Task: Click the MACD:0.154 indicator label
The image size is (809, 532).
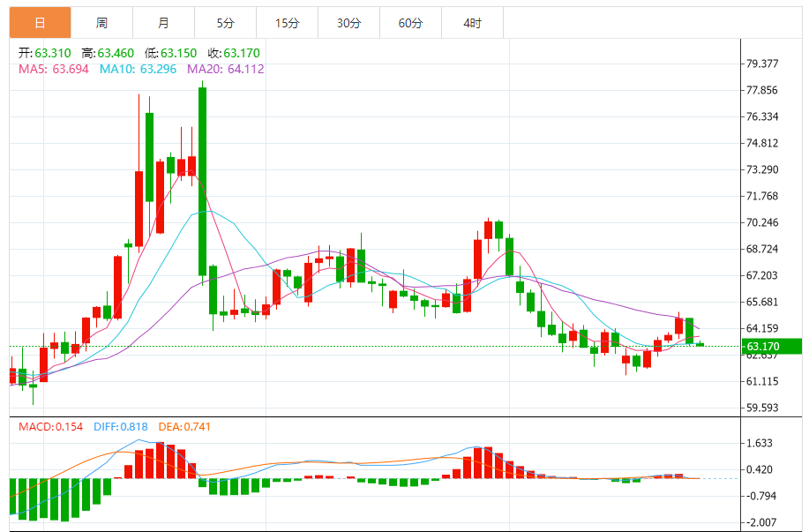Action: click(x=50, y=427)
